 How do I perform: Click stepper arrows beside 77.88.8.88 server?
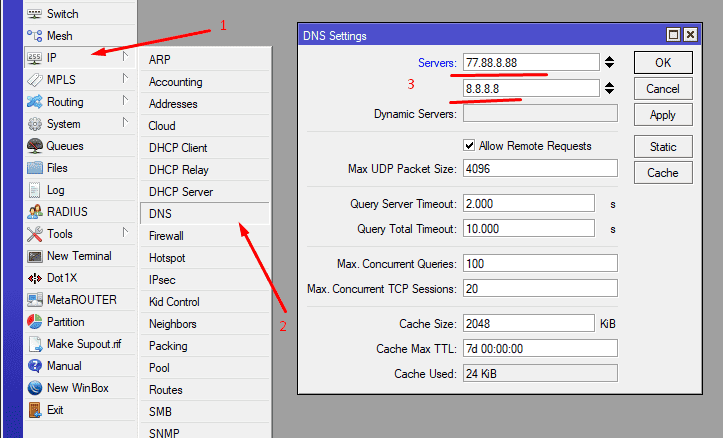[x=609, y=63]
